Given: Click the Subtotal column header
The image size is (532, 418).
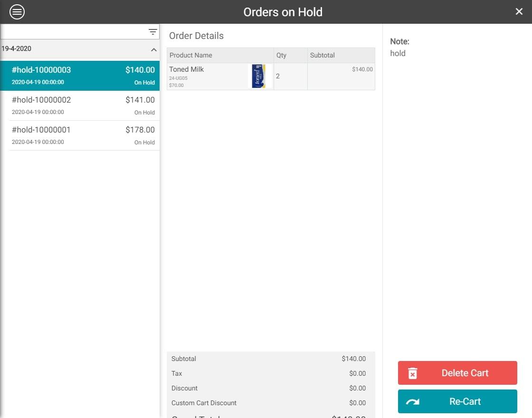Looking at the screenshot, I should click(x=323, y=55).
